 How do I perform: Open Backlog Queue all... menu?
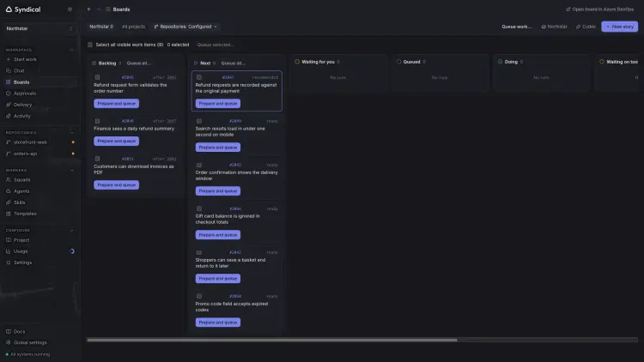(x=139, y=63)
